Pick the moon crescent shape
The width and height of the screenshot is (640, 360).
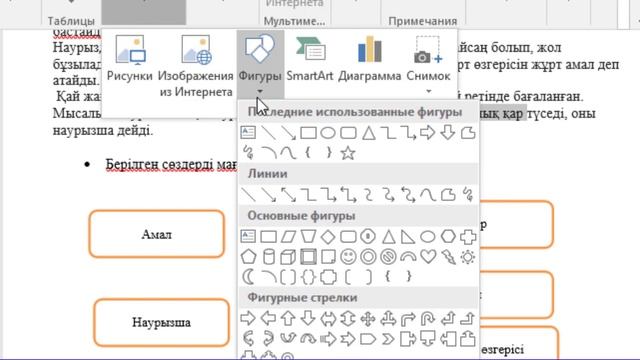click(248, 277)
